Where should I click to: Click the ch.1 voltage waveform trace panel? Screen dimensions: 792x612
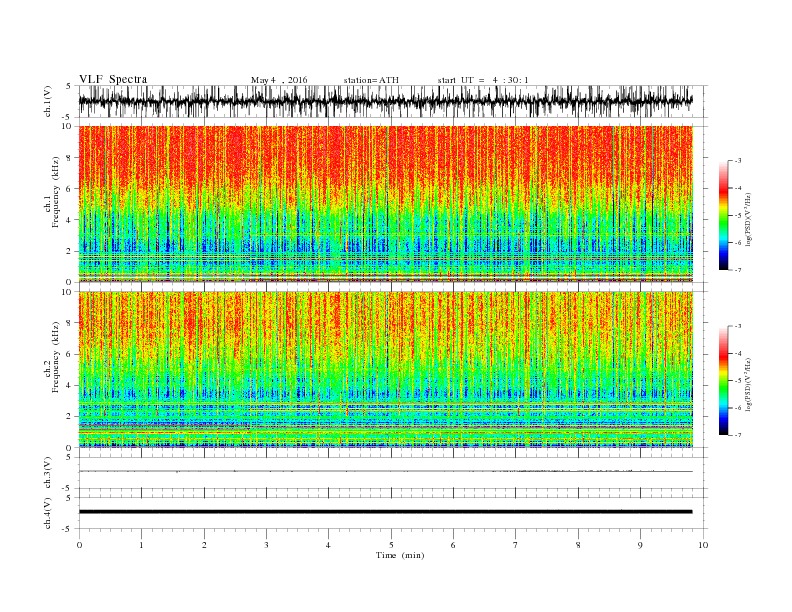coord(393,101)
